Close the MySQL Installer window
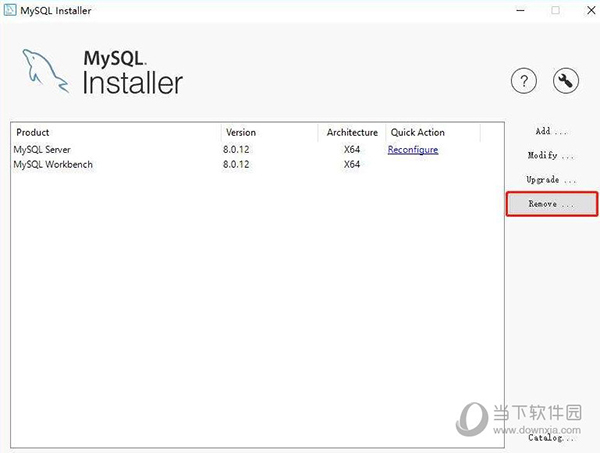This screenshot has width=600, height=453. click(x=591, y=10)
